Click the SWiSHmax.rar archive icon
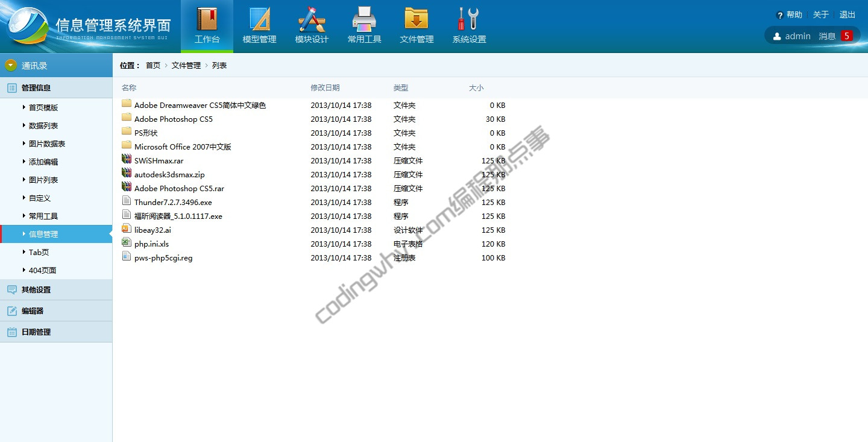This screenshot has height=442, width=868. [x=126, y=160]
